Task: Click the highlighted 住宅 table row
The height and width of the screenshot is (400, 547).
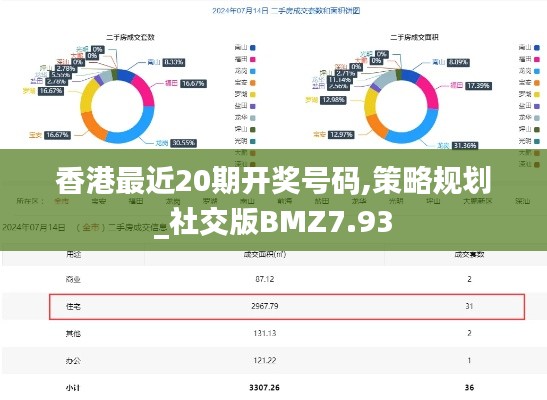Action: (287, 307)
